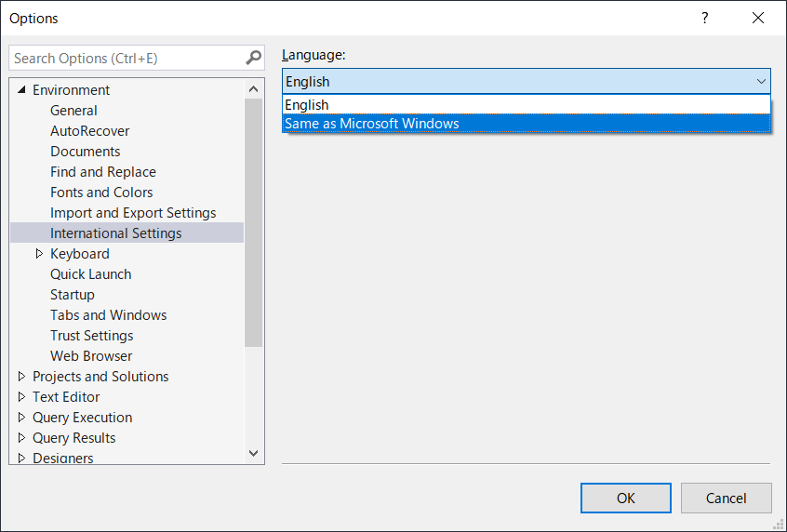The image size is (787, 532).
Task: Open Import and Export Settings page
Action: pos(133,213)
